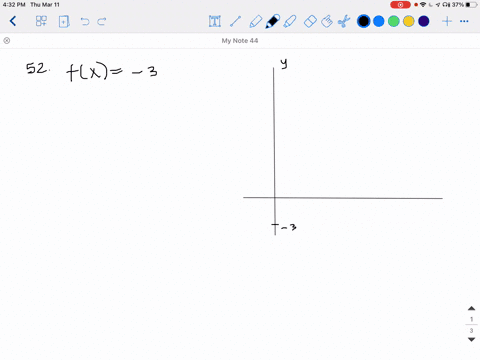Open the more options ellipsis menu
Viewport: 480px width, 360px height.
pyautogui.click(x=464, y=21)
